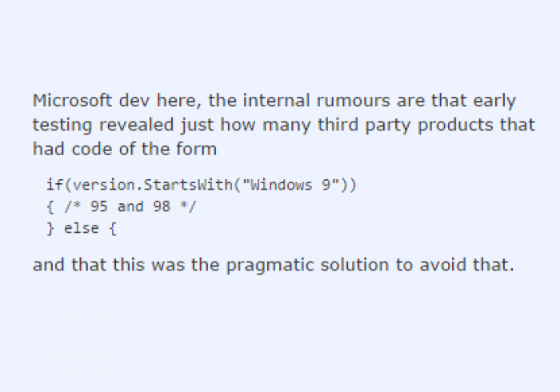Click the line "had code of the form"

click(125, 149)
